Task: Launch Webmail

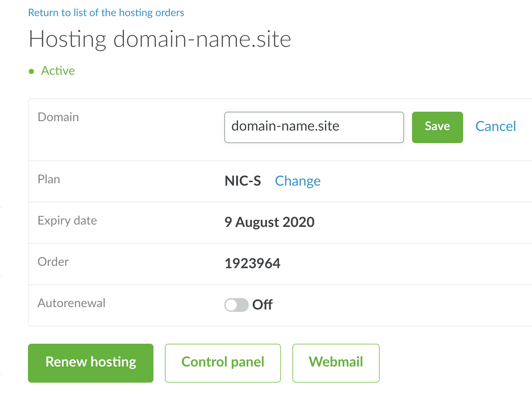Action: coord(336,363)
